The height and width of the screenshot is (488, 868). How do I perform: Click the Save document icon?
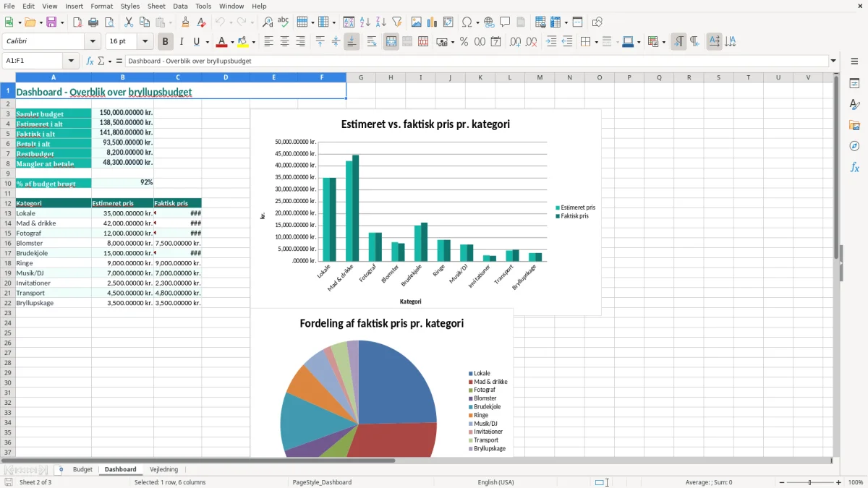(51, 22)
